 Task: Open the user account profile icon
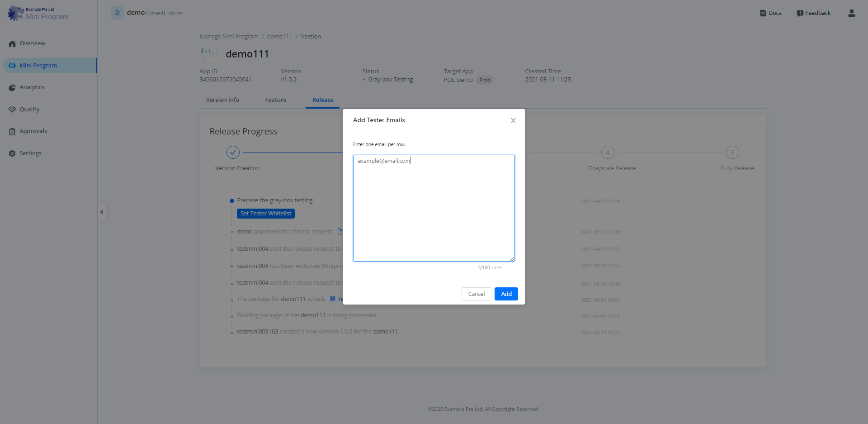(x=851, y=13)
